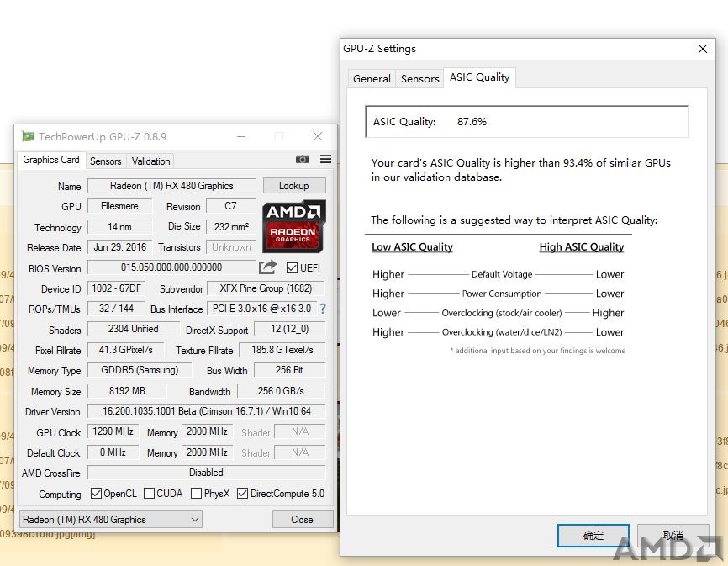Click the Driver Version value 16.200.1035.1001 Beta

click(x=207, y=411)
